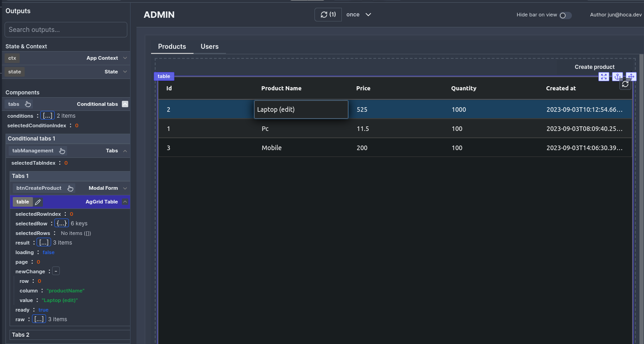Screen dimensions: 644x344
Task: Click the anchor icon on the table component
Action: [x=618, y=76]
